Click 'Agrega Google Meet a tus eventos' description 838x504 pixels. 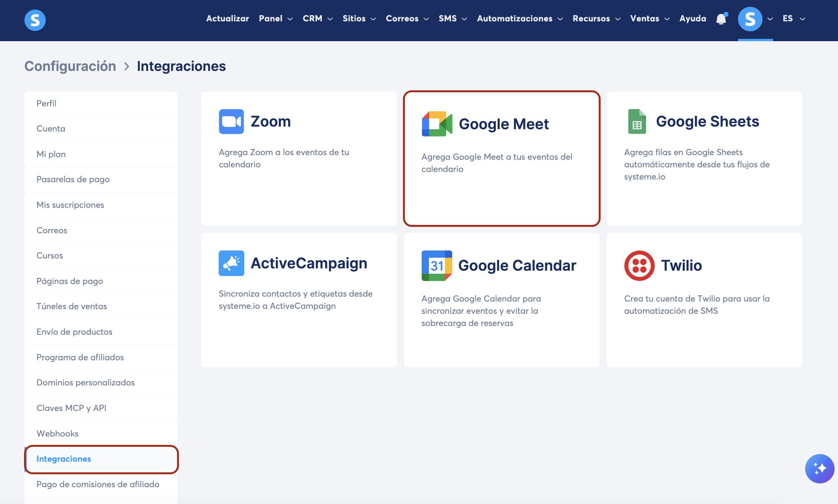497,163
